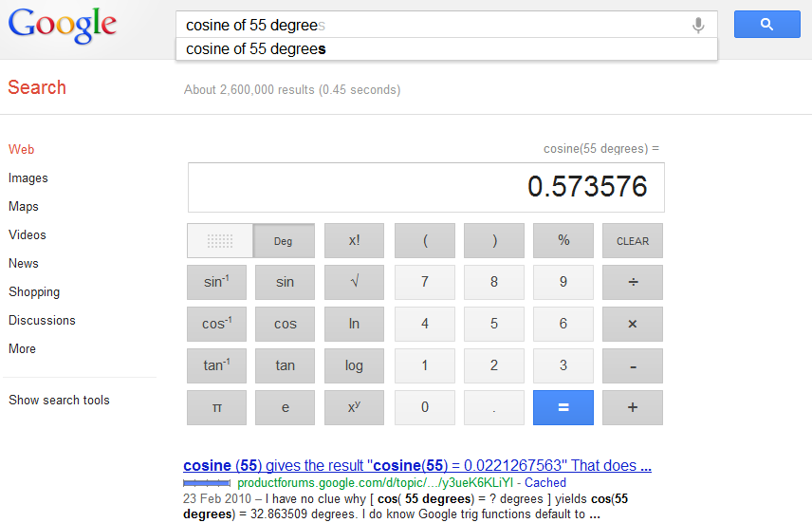
Task: Click the blue equals key
Action: click(x=563, y=408)
